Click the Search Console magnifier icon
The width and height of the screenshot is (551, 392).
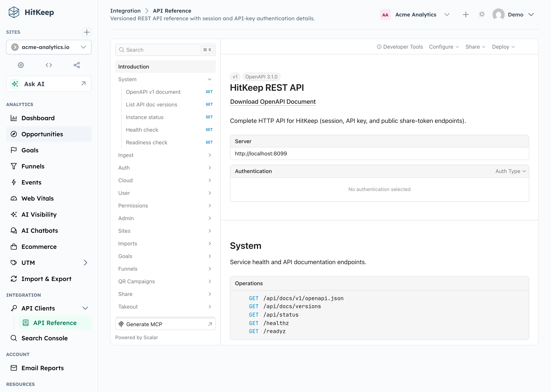point(14,338)
